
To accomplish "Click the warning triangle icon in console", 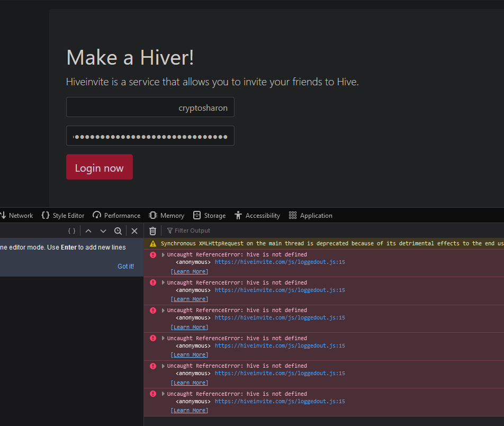I will pos(153,244).
